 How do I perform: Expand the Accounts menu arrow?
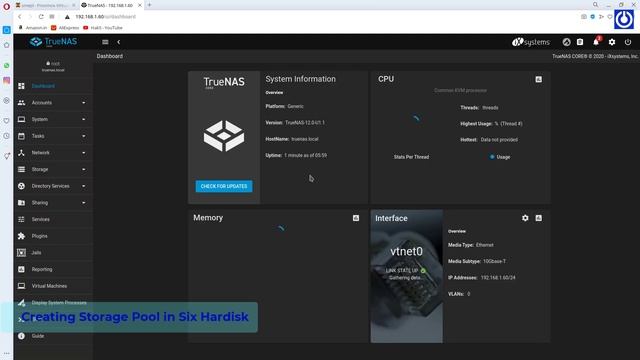[x=84, y=103]
